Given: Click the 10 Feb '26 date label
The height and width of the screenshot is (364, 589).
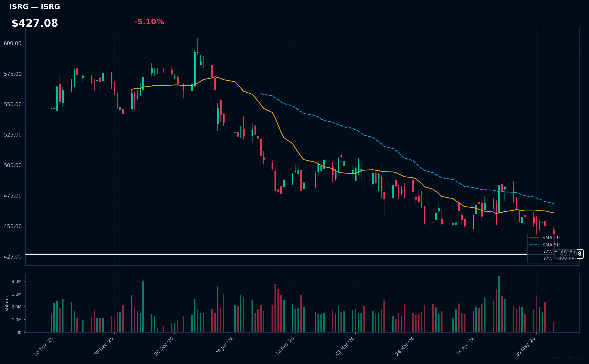Looking at the screenshot, I should click(x=285, y=346).
